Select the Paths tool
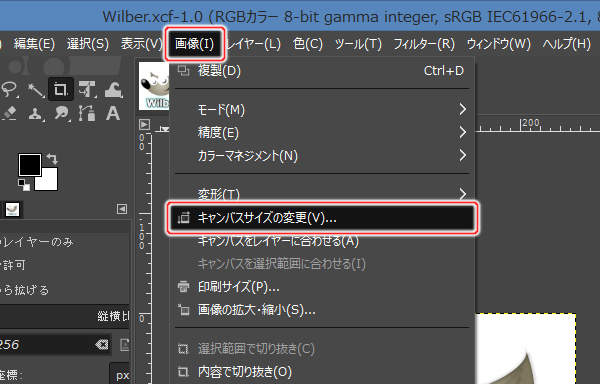This screenshot has height=384, width=600. (x=87, y=113)
